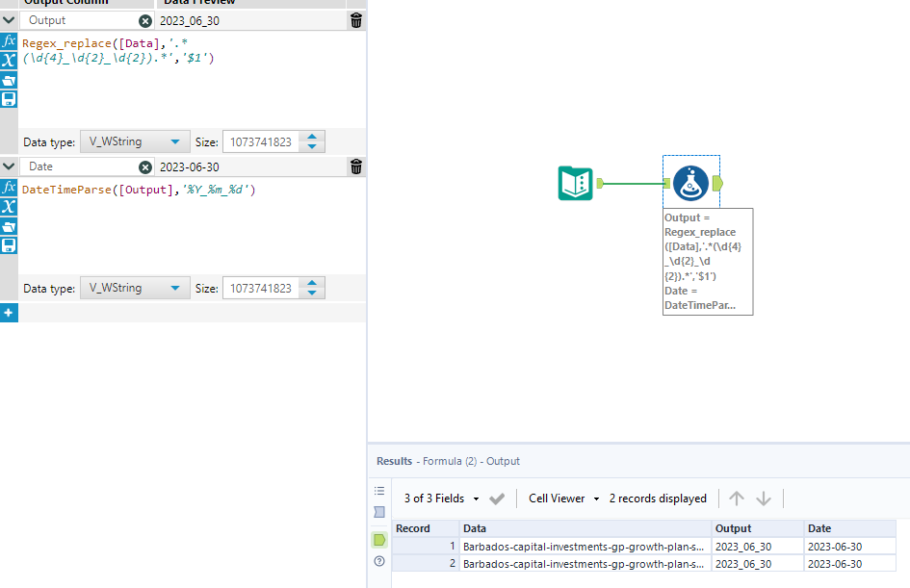Screen dimensions: 910x588
Task: Show metadata icon in Results sidebar
Action: 379,512
